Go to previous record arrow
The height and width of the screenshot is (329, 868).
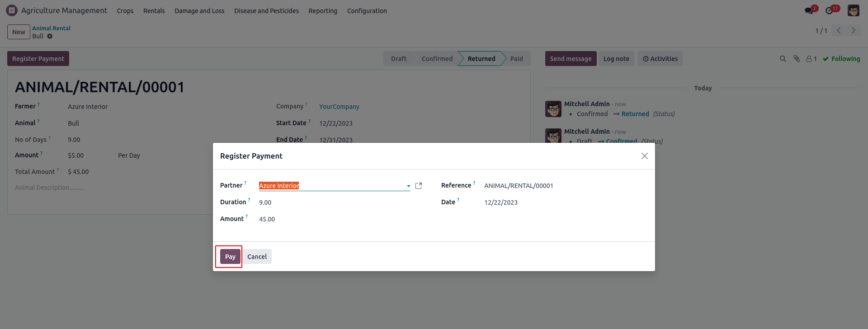tap(839, 30)
